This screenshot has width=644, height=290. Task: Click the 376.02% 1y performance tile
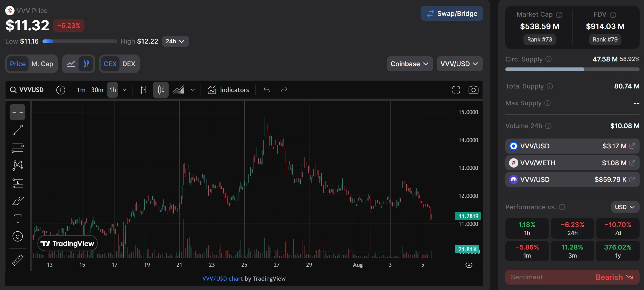pos(618,251)
